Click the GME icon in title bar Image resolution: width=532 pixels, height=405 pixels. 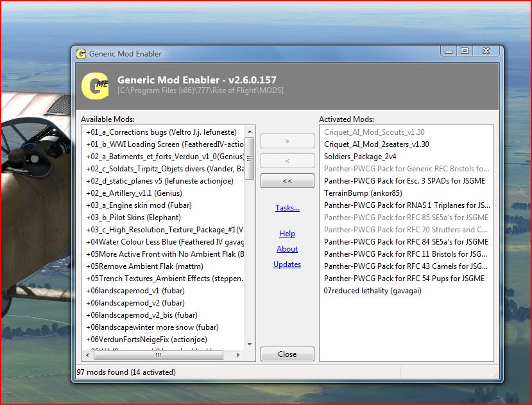(x=81, y=54)
